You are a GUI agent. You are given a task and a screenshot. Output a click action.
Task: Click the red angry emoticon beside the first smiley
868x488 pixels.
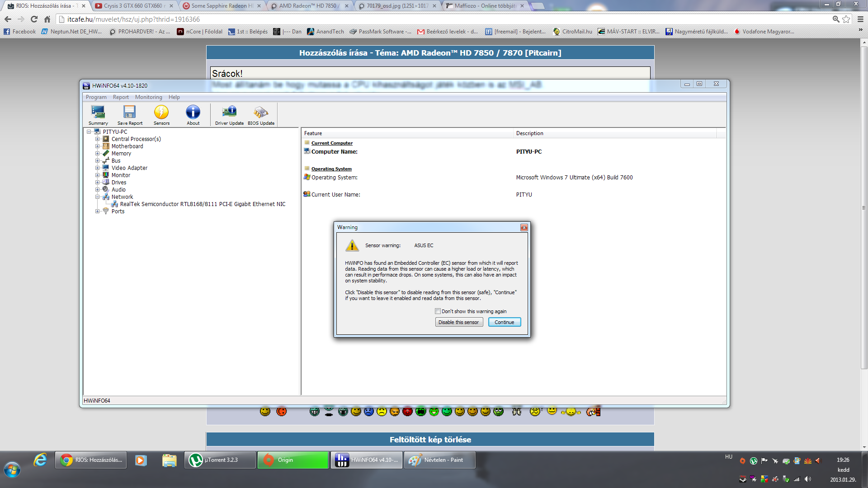point(281,411)
